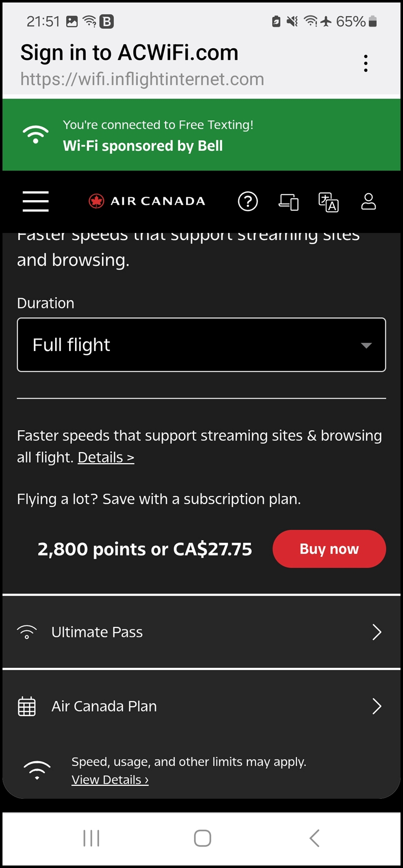Tap the devices icon in header
Image resolution: width=403 pixels, height=868 pixels.
pyautogui.click(x=289, y=202)
